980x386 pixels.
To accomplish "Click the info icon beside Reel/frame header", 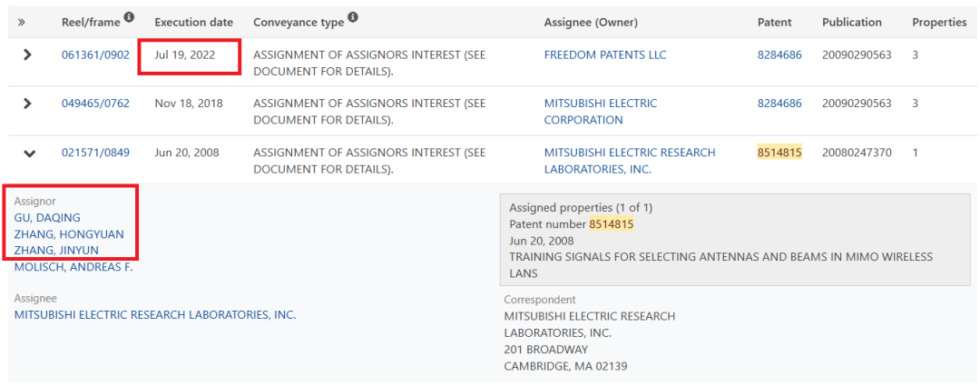I will pyautogui.click(x=129, y=17).
